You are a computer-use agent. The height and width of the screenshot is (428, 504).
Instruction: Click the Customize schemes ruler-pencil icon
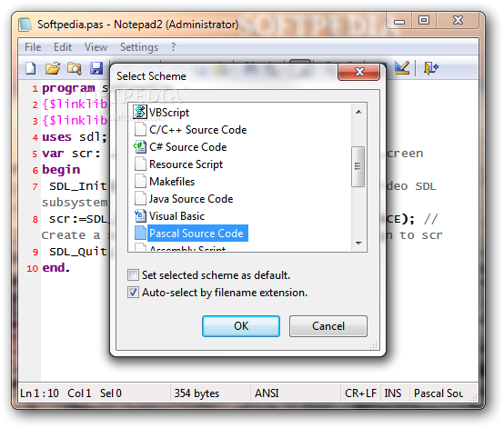pos(402,68)
